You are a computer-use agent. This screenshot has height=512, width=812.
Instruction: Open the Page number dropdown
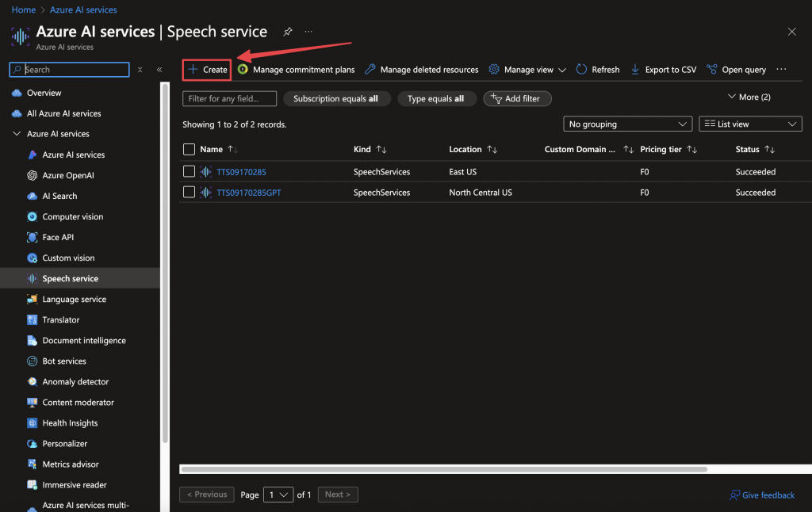pos(278,495)
